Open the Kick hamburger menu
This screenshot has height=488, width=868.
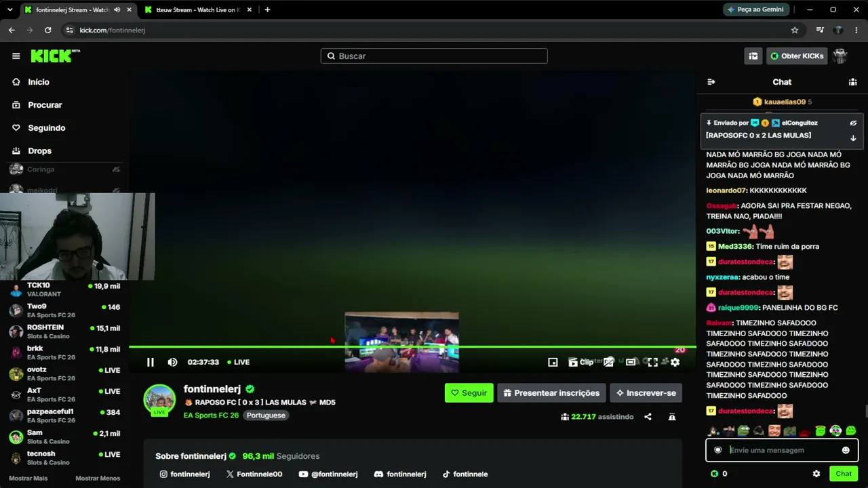click(x=16, y=56)
